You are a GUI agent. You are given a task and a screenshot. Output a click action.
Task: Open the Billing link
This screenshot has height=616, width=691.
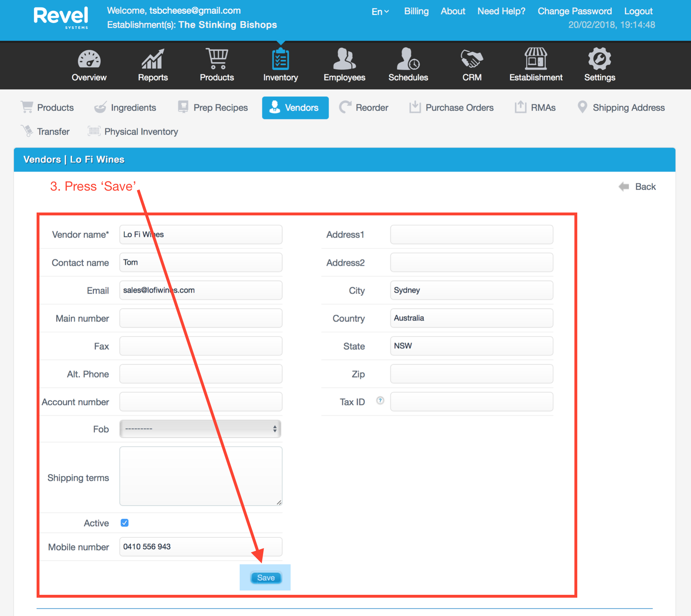coord(416,11)
